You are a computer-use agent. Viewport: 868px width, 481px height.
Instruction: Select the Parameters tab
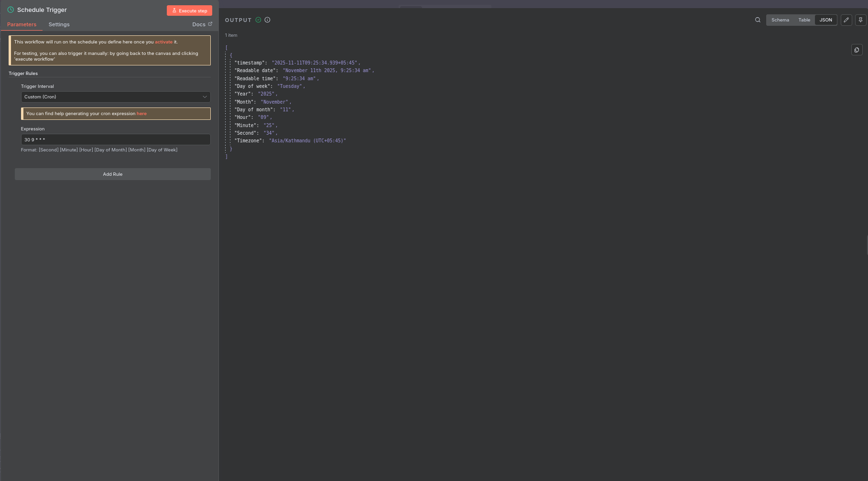(22, 24)
